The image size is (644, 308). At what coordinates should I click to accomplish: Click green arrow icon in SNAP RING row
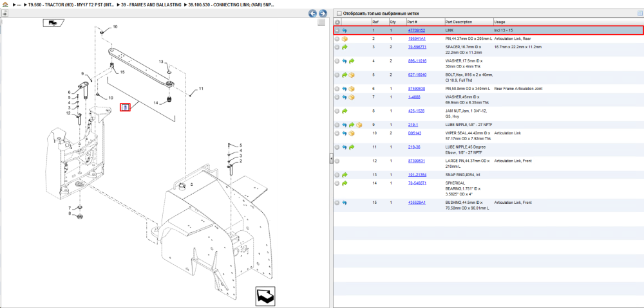(345, 175)
